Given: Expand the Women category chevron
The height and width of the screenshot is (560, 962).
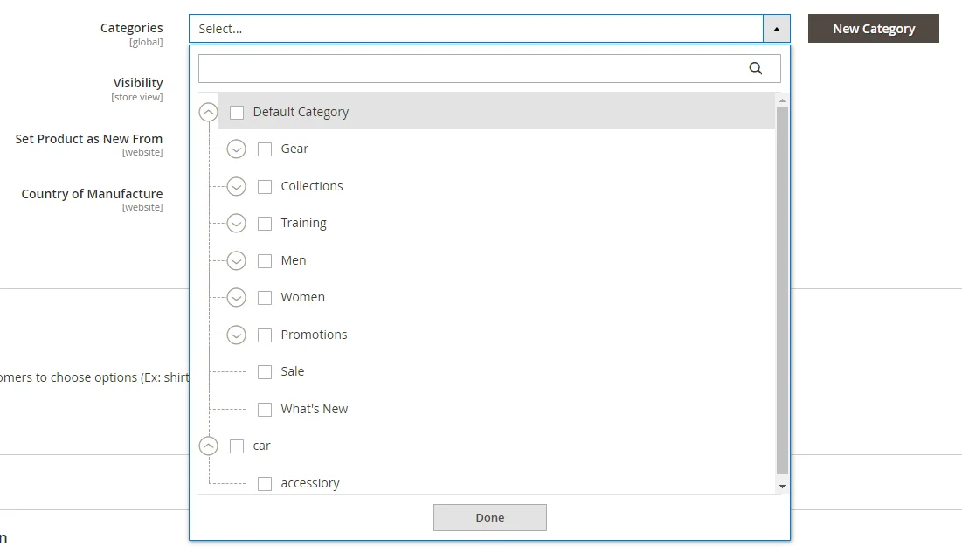Looking at the screenshot, I should [236, 298].
